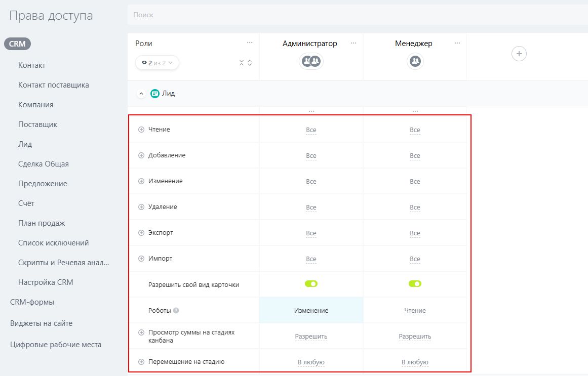588x376 pixels.
Task: Click the Manager role user avatar icon
Action: coord(415,61)
